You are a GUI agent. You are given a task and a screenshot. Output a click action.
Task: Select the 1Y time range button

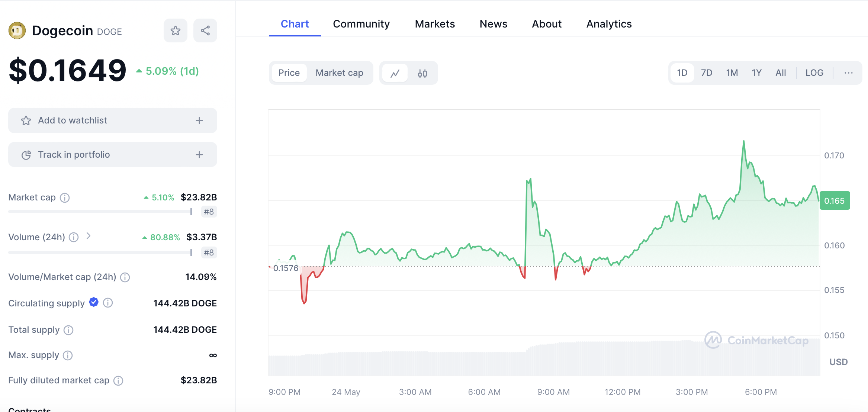point(756,73)
